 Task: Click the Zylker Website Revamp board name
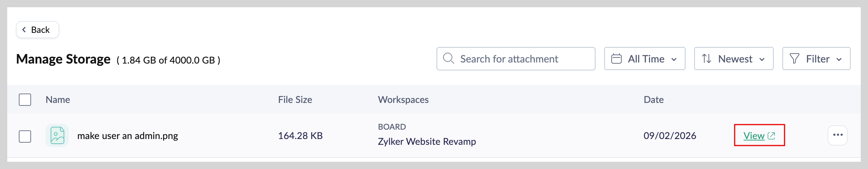tap(427, 142)
